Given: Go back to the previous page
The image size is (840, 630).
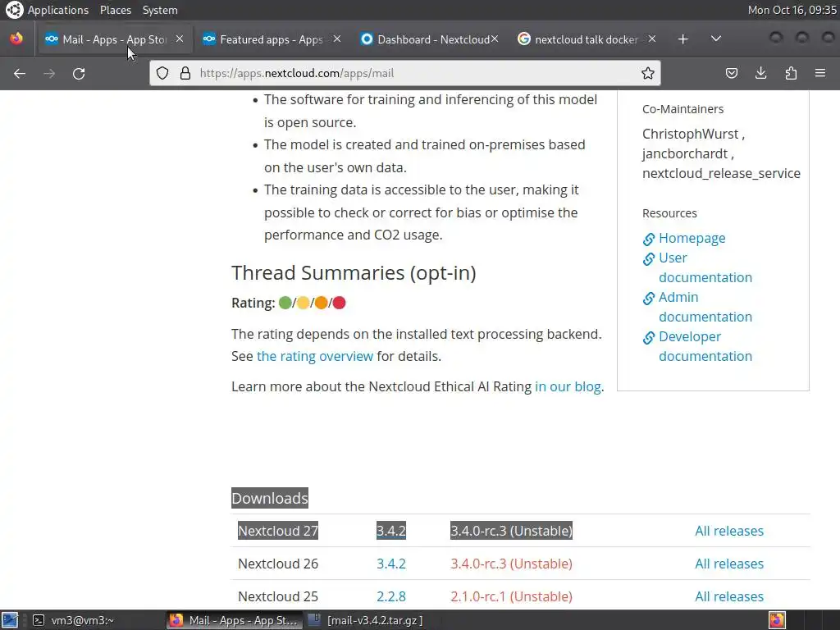Looking at the screenshot, I should [20, 73].
